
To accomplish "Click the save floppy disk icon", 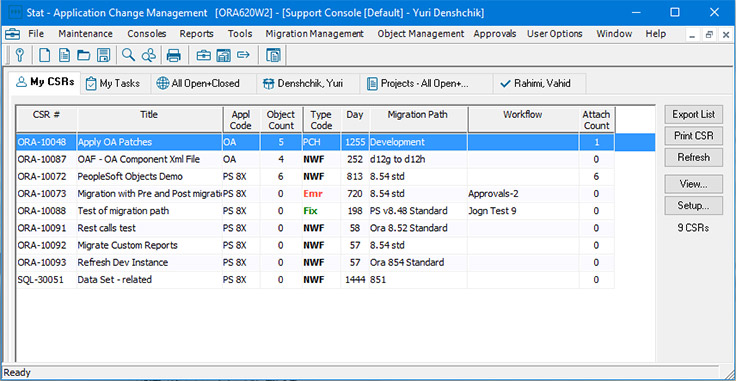I will (x=103, y=55).
